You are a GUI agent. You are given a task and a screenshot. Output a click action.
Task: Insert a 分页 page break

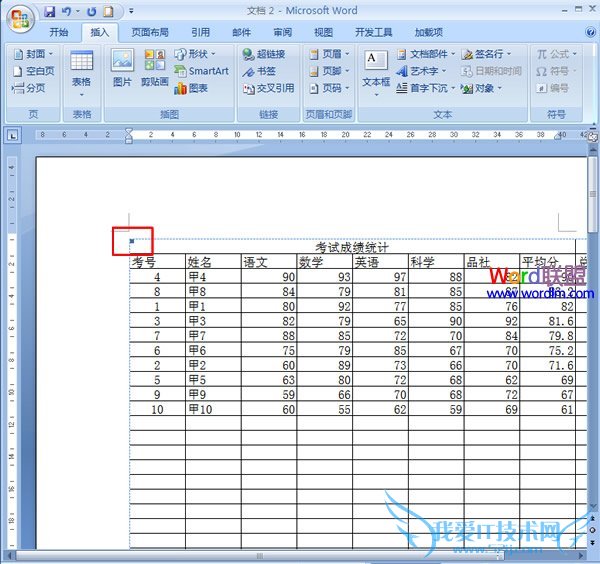pyautogui.click(x=29, y=88)
